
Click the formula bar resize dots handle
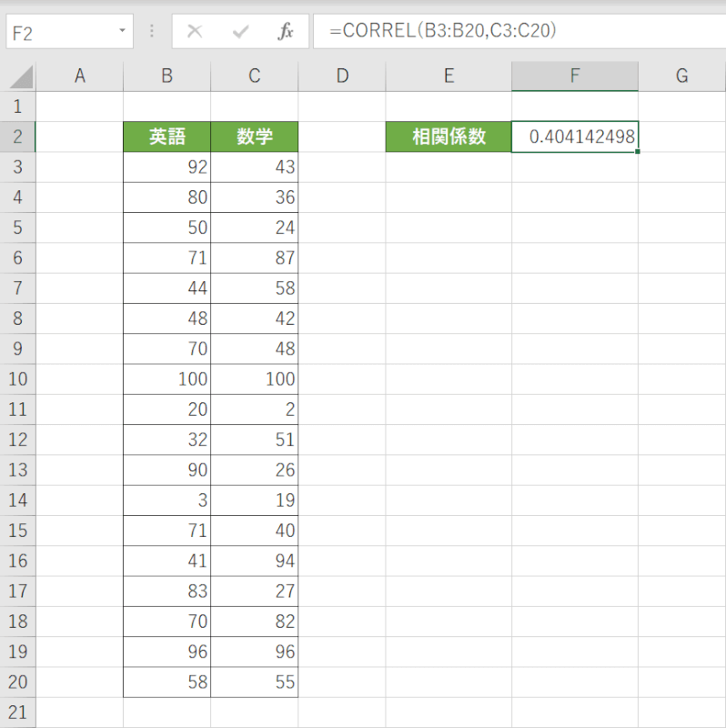pyautogui.click(x=152, y=32)
